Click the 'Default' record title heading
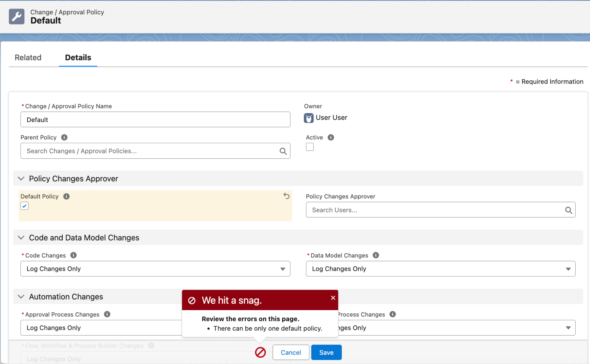 pos(46,21)
